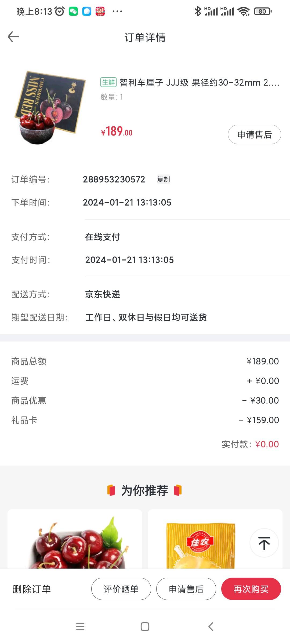Viewport: 290px width, 644px height.
Task: Copy order number with 复制
Action: pyautogui.click(x=163, y=179)
